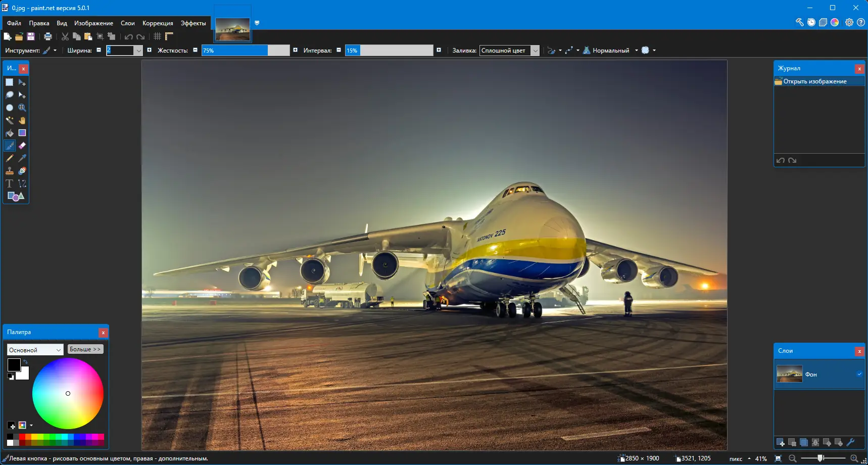Select the Ellipse Select tool
Viewport: 868px width, 465px height.
(x=10, y=108)
